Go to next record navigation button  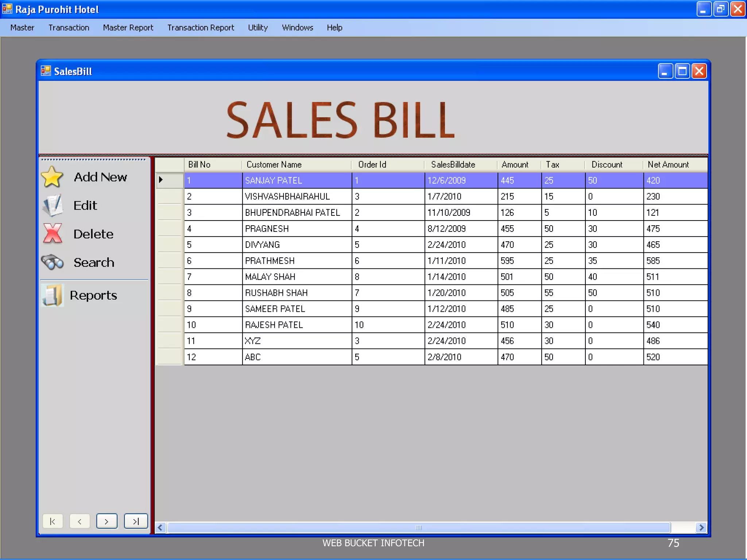point(107,521)
